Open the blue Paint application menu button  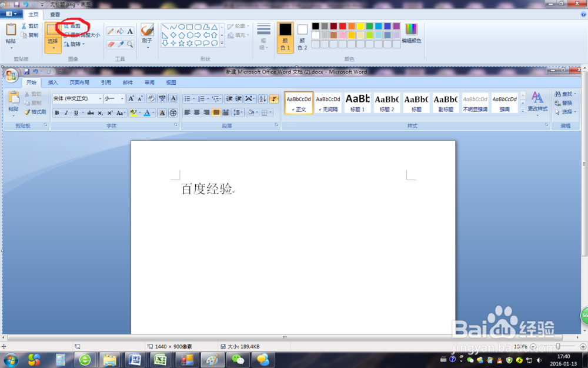pos(11,14)
